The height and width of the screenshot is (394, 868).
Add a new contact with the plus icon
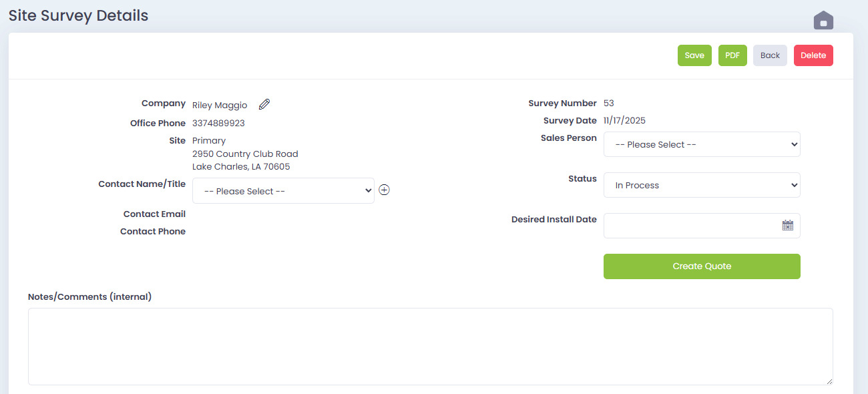(384, 190)
